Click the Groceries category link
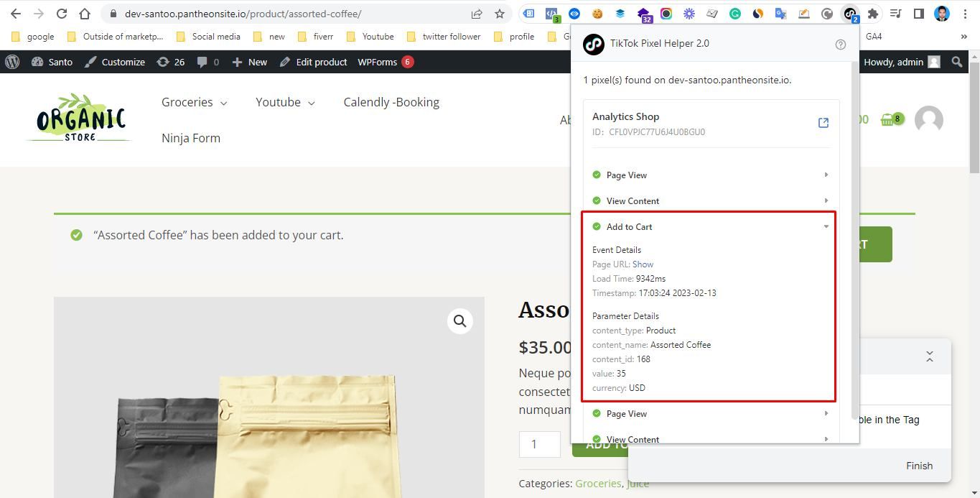Viewport: 980px width, 498px height. (598, 484)
